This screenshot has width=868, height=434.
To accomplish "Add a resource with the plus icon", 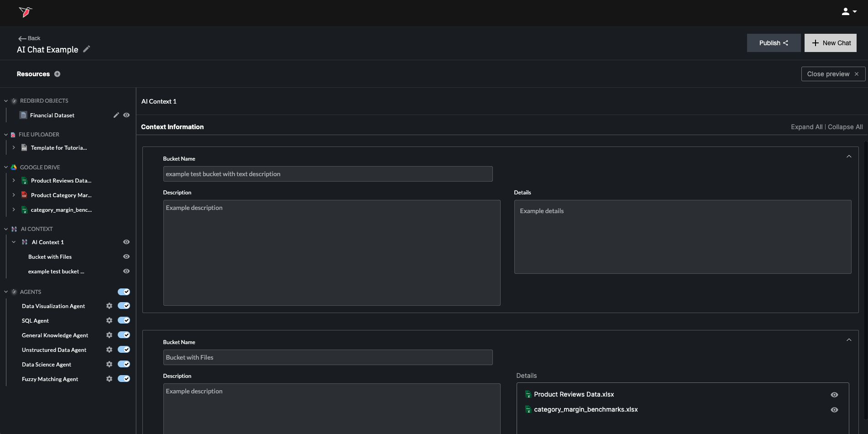I will pos(58,74).
